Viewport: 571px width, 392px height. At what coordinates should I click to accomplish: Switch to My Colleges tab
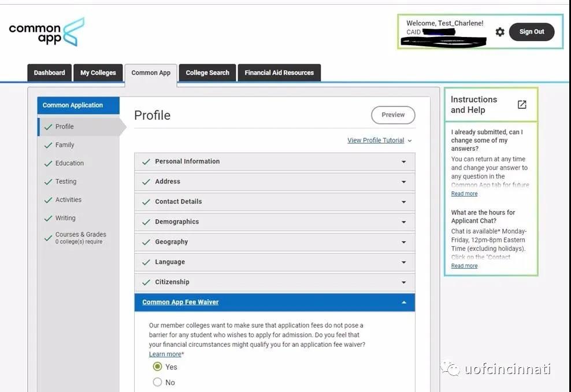pyautogui.click(x=98, y=73)
